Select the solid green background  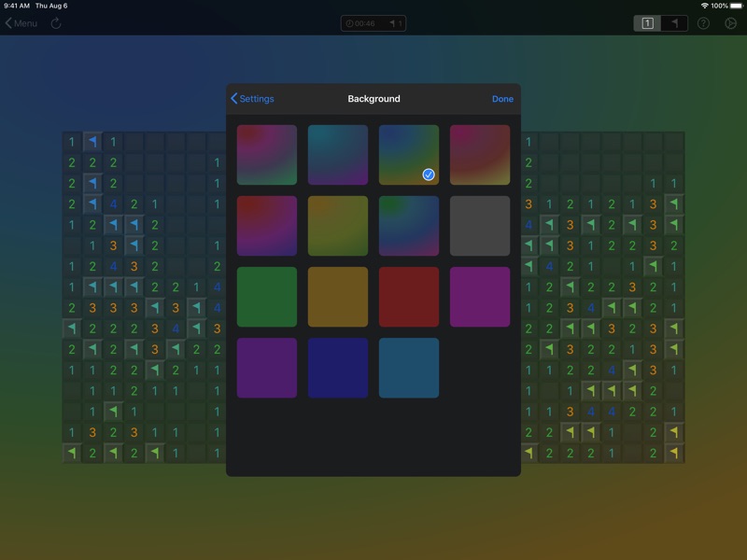267,296
